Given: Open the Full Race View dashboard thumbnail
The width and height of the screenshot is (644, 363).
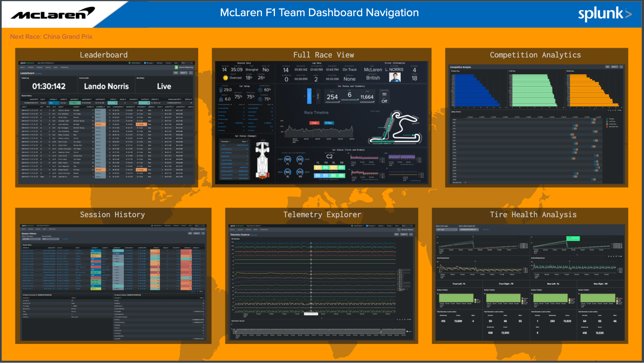Looking at the screenshot, I should pos(322,122).
